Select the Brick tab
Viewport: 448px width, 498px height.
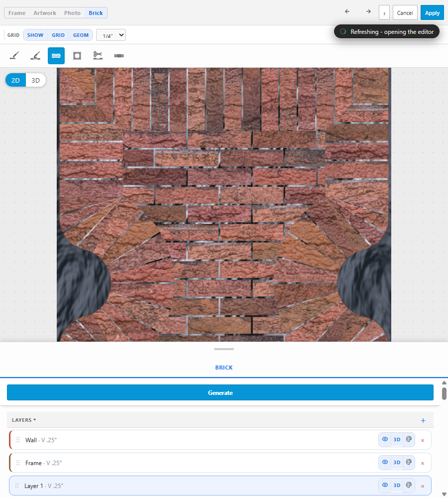pyautogui.click(x=96, y=13)
